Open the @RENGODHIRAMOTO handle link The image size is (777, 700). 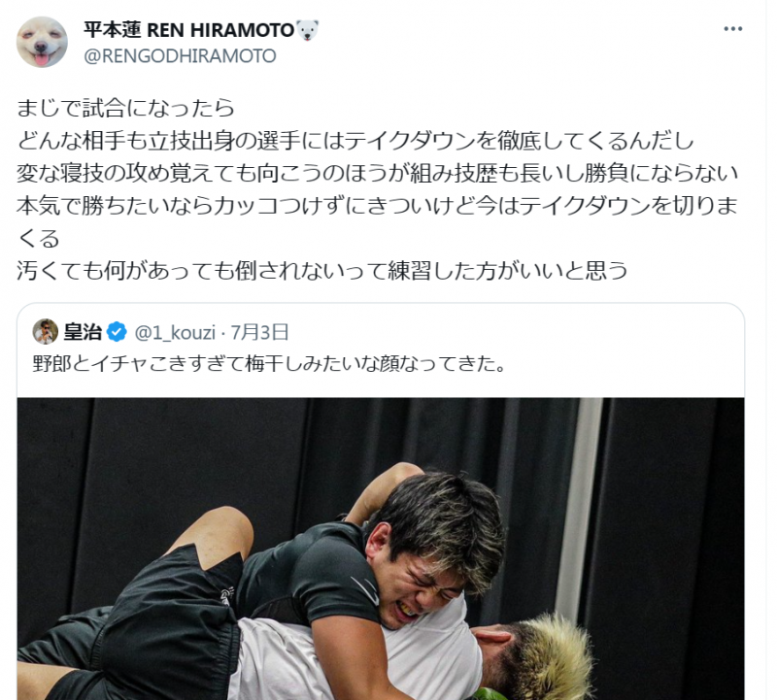click(x=180, y=56)
